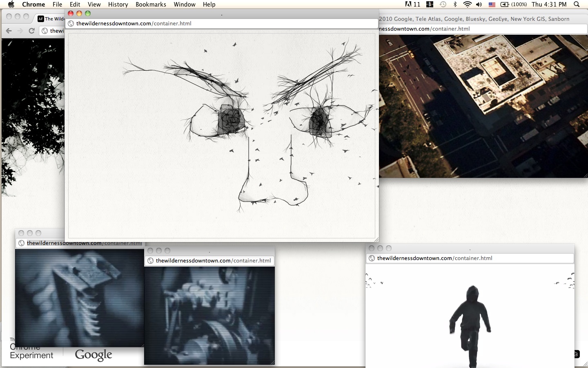Open the volume control in menu bar
588x368 pixels.
[x=479, y=4]
